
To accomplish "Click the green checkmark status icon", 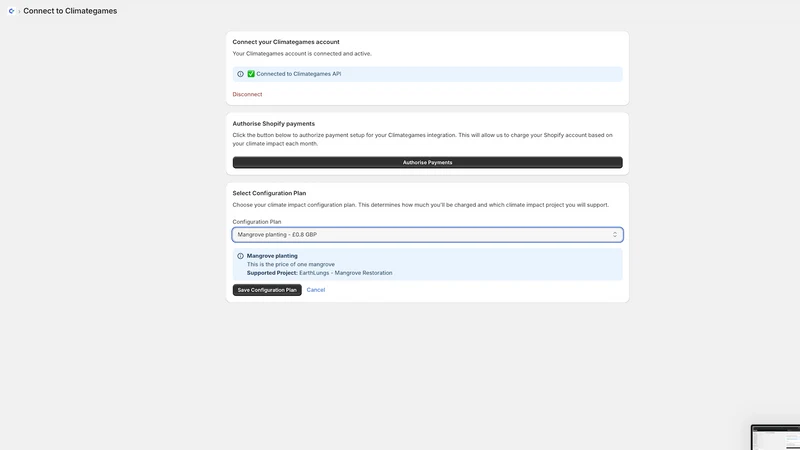I will point(251,74).
